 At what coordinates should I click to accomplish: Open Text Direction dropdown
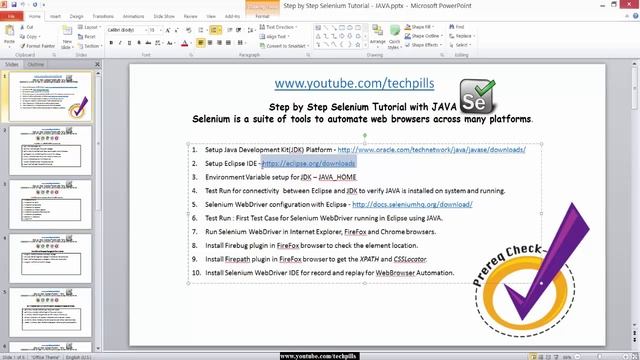(x=278, y=27)
